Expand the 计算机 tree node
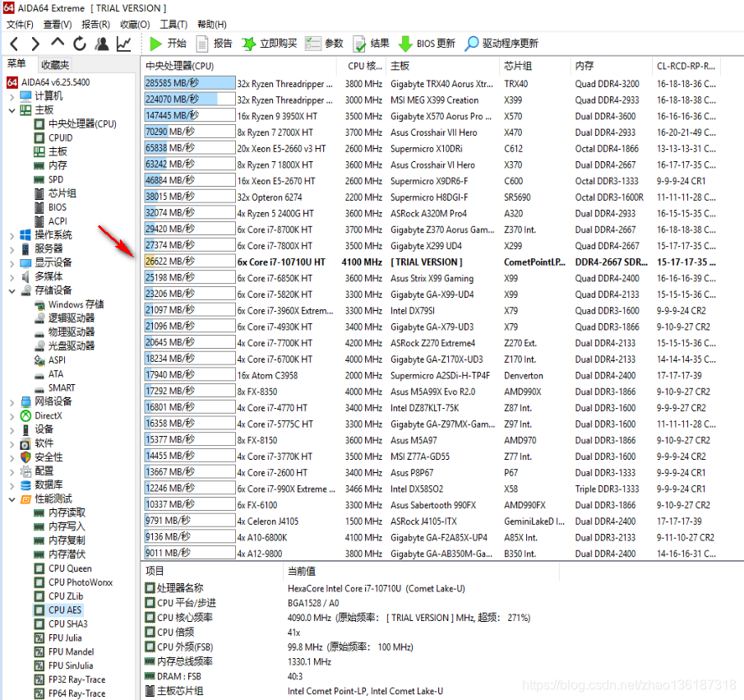This screenshot has width=744, height=700. tap(12, 97)
